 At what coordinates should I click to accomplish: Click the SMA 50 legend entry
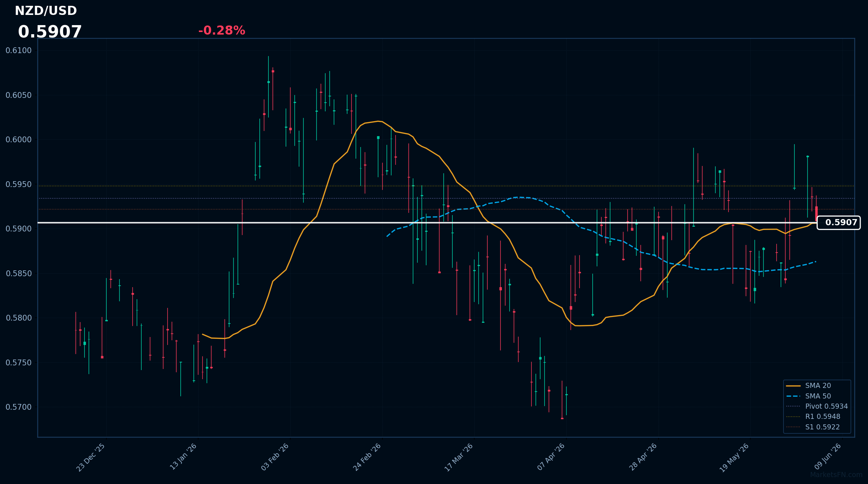[818, 396]
